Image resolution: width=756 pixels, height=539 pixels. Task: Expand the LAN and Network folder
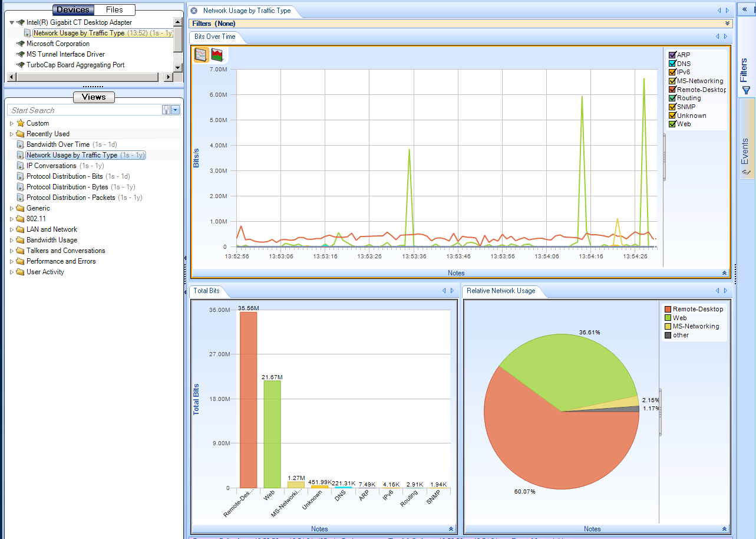coord(12,229)
